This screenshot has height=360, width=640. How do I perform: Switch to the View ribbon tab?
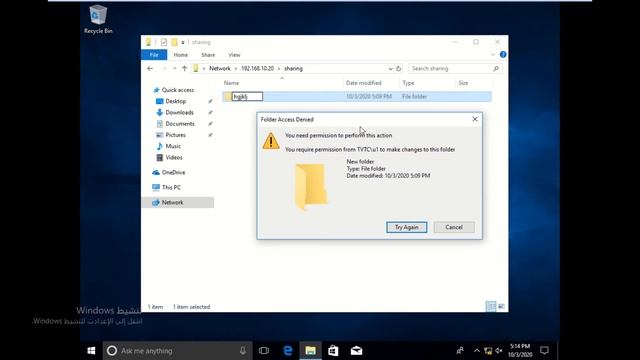[x=234, y=55]
